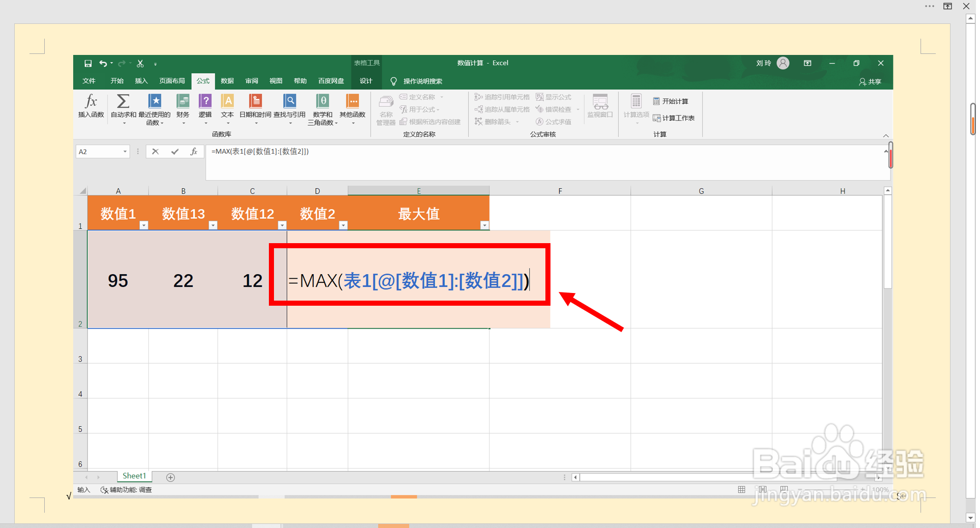Open the 监视窗口 (Watch Window)
This screenshot has height=528, width=980.
pyautogui.click(x=600, y=108)
